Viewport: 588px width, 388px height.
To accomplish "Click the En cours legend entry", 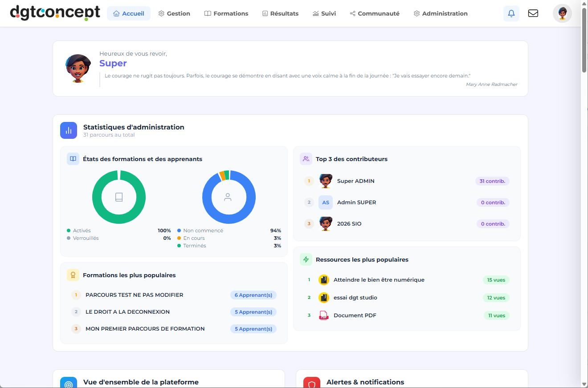I will 191,238.
